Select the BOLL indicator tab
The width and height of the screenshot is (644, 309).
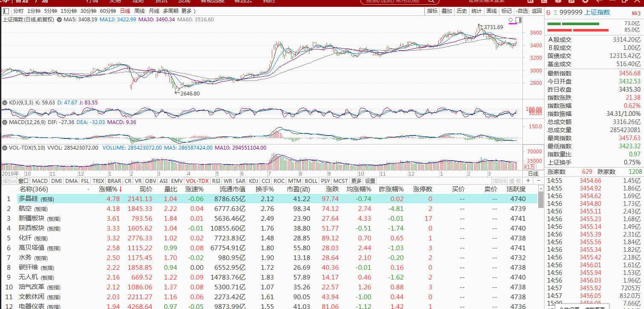pos(311,181)
